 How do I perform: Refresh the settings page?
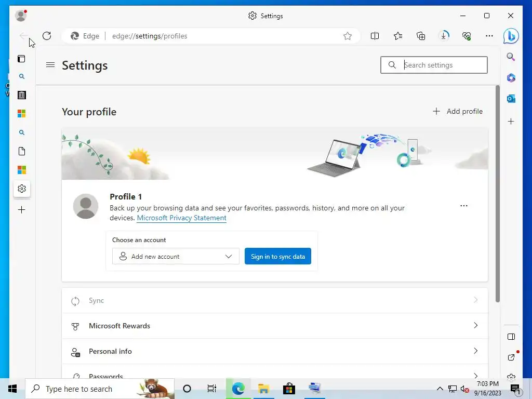coord(47,36)
